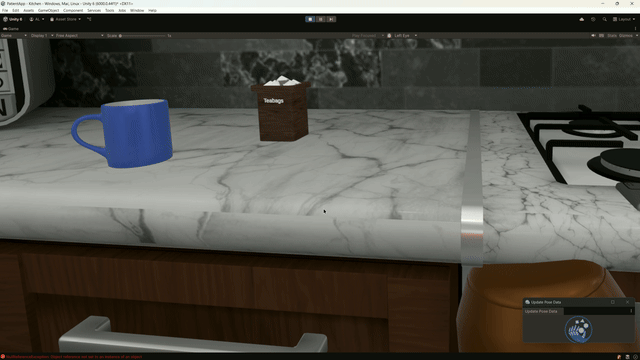Viewport: 640px width, 360px height.
Task: Click the VR headset icon beside Left Eye
Action: (389, 36)
